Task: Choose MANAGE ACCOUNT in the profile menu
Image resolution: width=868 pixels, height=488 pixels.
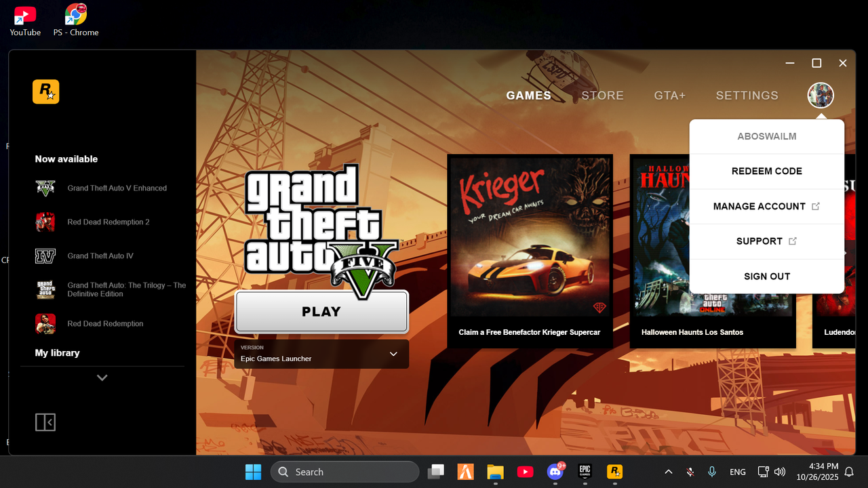Action: [767, 206]
